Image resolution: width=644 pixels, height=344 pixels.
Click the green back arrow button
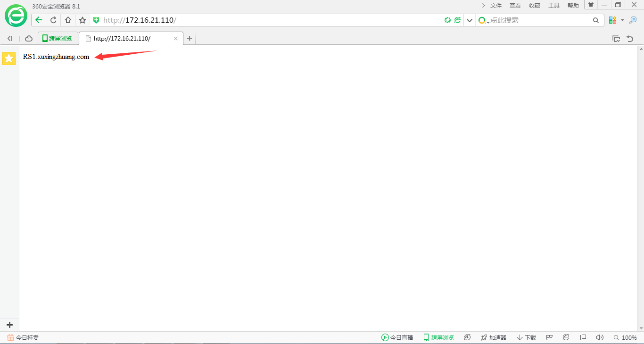39,20
